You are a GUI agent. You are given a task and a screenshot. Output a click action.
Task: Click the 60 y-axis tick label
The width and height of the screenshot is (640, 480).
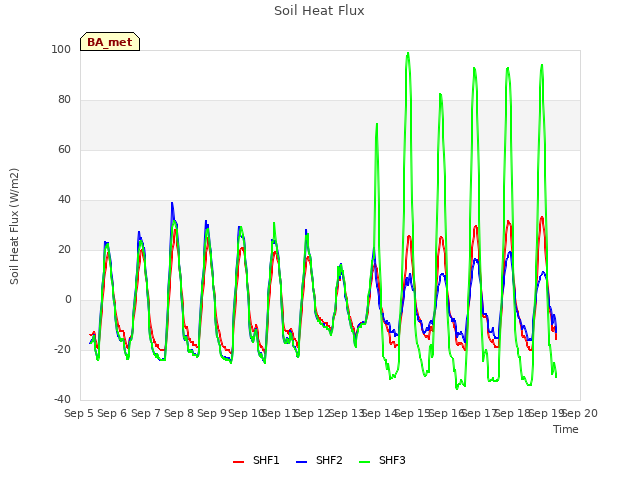click(64, 150)
